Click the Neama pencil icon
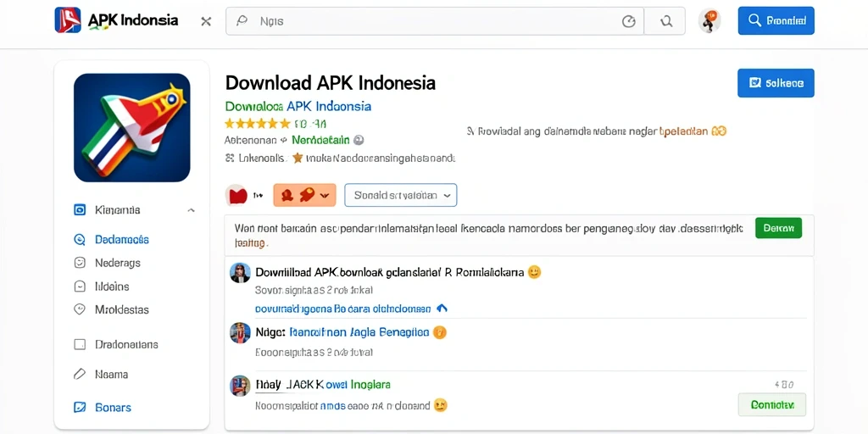This screenshot has width=868, height=434. coord(80,374)
